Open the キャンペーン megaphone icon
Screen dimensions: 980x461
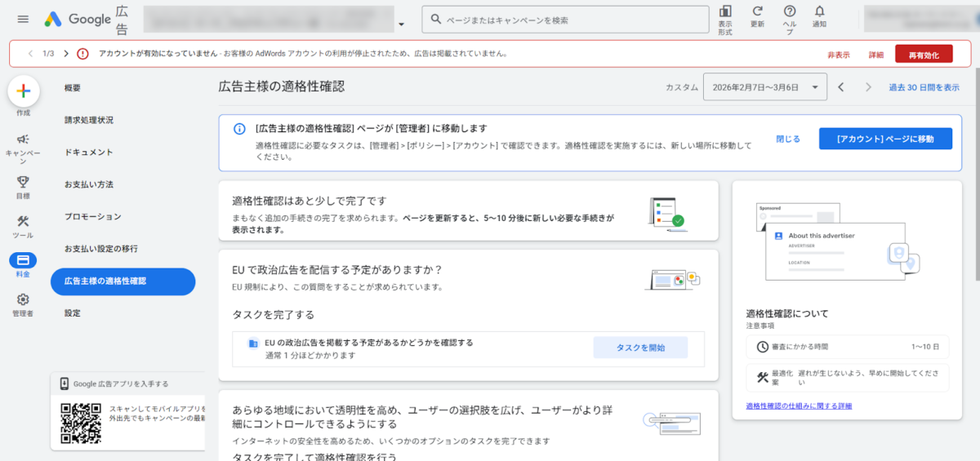[x=23, y=140]
